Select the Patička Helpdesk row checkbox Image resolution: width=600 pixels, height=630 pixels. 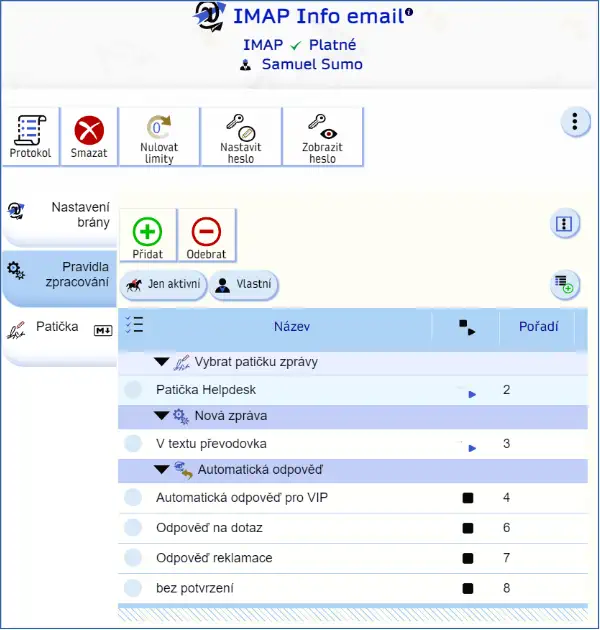133,389
